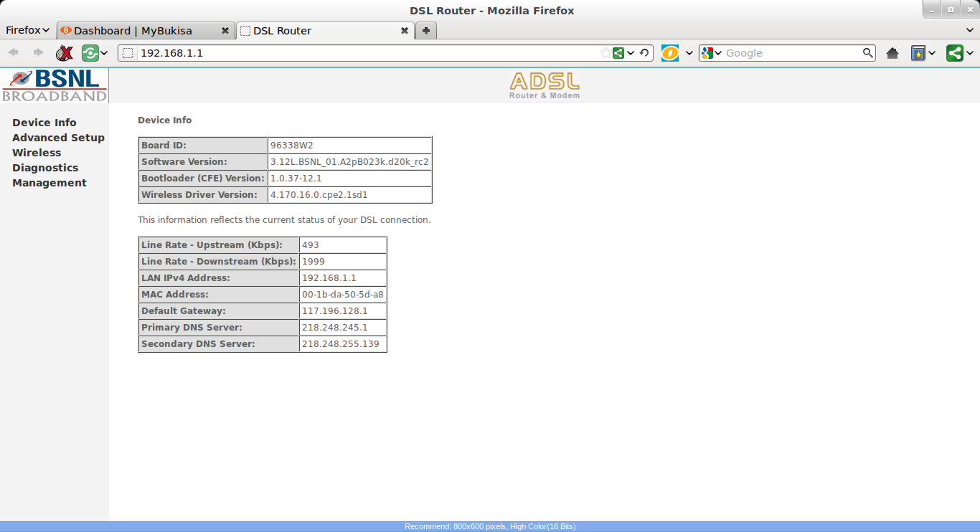Viewport: 980px width, 532px height.
Task: Click the stop loading red X icon
Action: tap(64, 52)
